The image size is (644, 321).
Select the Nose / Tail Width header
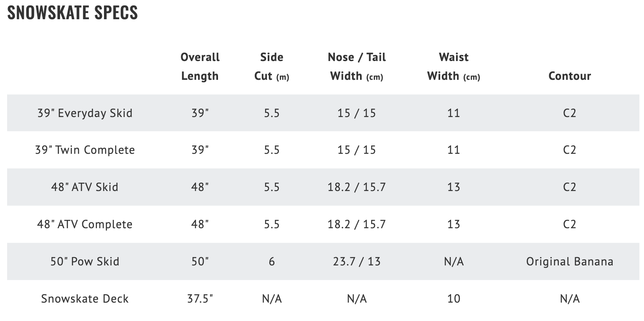(x=357, y=66)
